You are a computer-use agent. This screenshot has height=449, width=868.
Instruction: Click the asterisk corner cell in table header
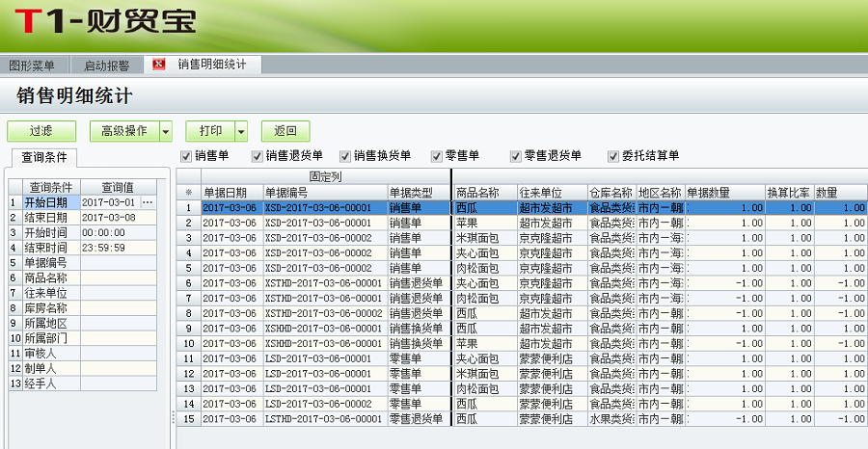(x=188, y=193)
